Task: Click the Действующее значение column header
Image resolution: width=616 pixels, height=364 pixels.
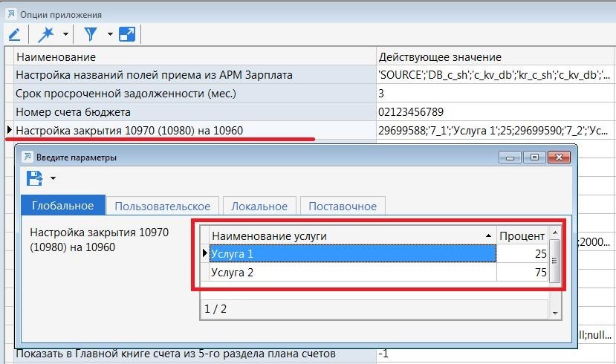Action: point(496,57)
